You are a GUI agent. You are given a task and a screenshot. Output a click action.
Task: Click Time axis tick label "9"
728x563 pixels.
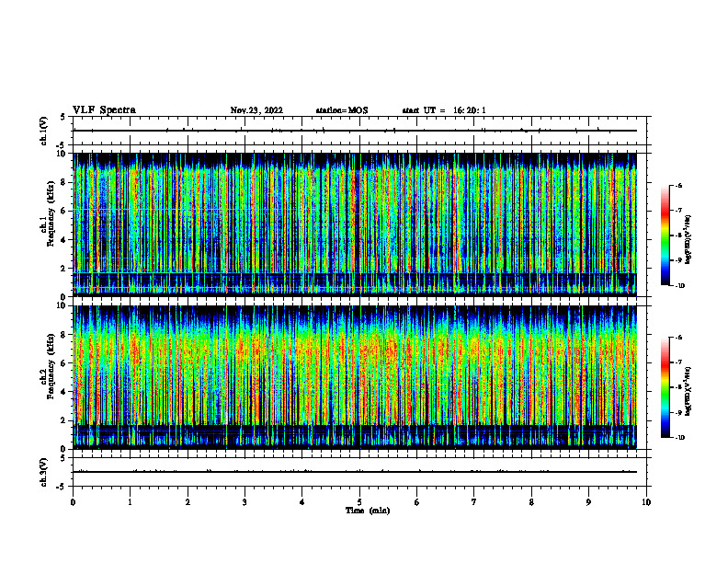(588, 502)
